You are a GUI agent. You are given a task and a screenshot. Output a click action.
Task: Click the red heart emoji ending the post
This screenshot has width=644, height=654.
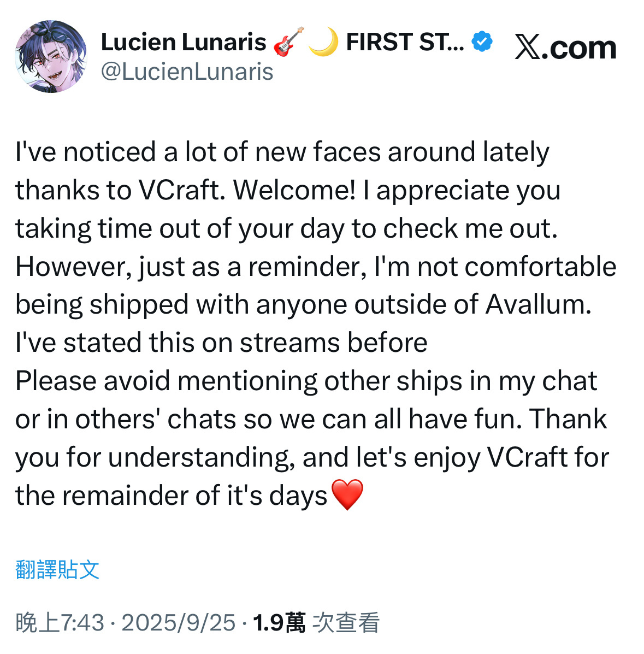[347, 494]
